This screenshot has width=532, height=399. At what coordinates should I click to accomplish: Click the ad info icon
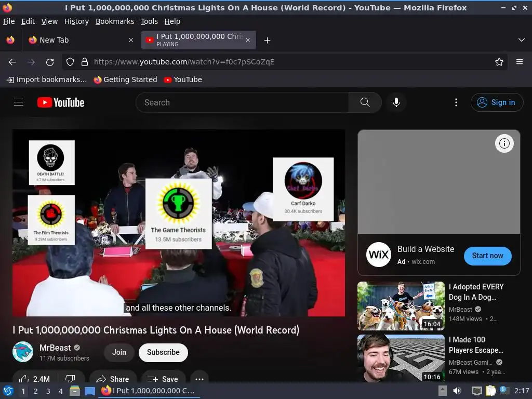[504, 143]
